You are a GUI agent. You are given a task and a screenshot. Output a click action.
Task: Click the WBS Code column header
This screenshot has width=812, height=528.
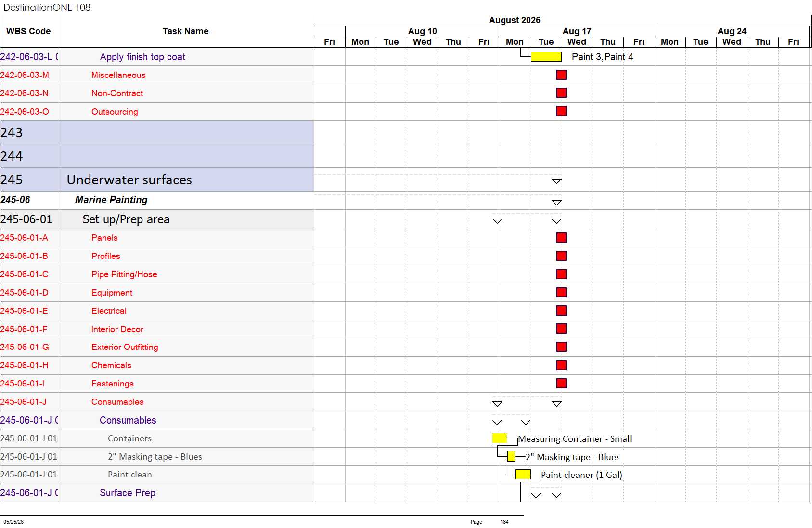29,31
